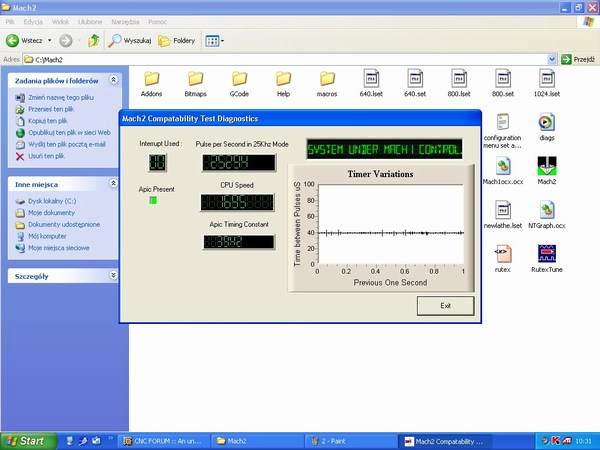Image resolution: width=600 pixels, height=450 pixels.
Task: Open the Bitmaps folder
Action: [196, 83]
